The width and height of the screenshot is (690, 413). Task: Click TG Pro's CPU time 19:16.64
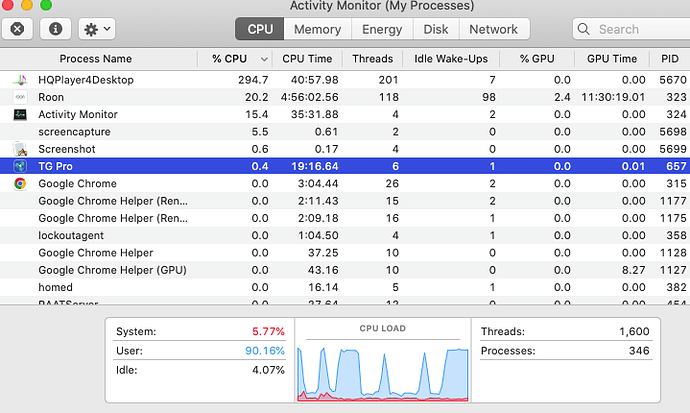(315, 166)
